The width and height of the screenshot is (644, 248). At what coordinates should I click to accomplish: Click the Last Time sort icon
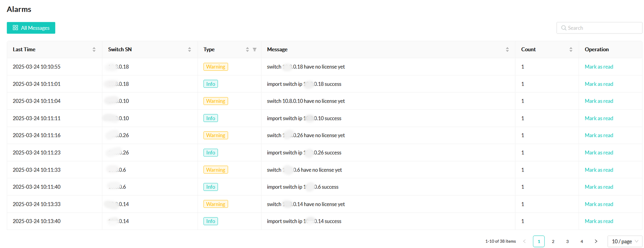click(94, 50)
